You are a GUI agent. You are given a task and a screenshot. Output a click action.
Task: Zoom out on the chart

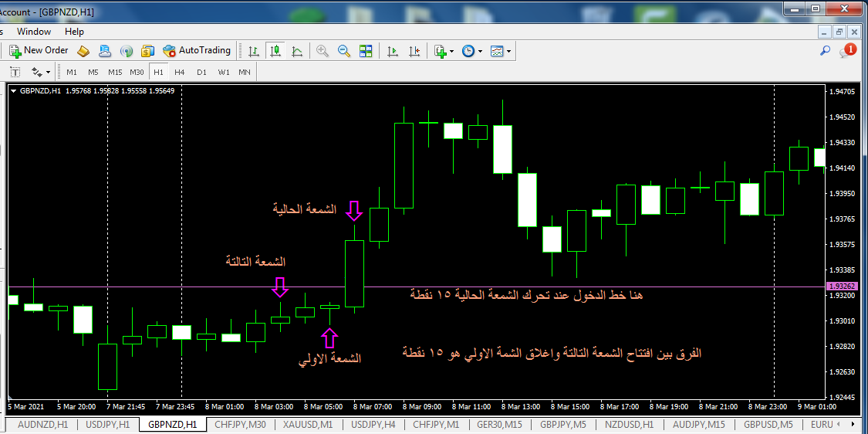coord(344,51)
